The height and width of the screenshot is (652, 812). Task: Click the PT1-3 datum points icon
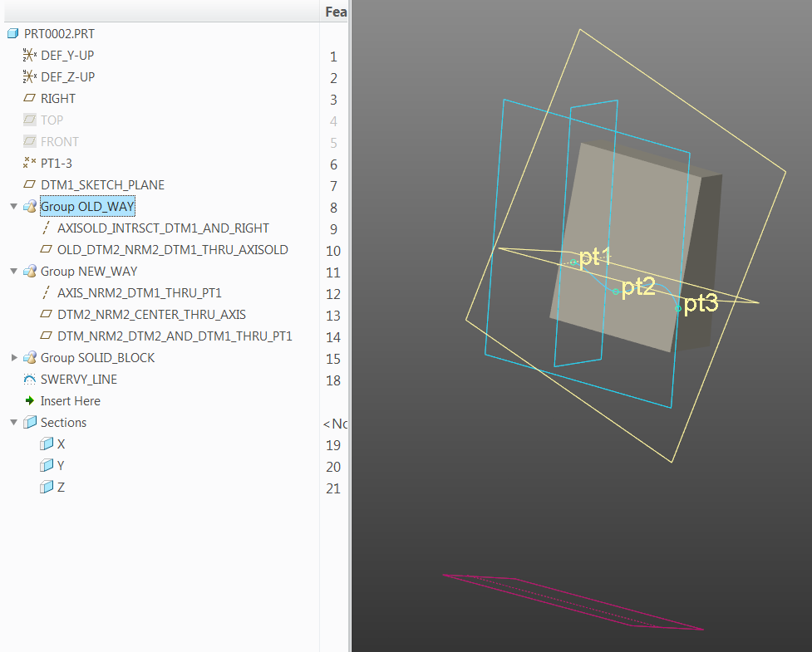(30, 163)
